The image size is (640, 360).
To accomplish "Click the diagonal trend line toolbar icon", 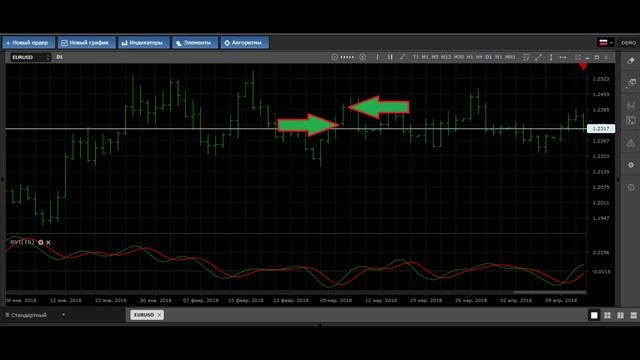I will pyautogui.click(x=539, y=57).
